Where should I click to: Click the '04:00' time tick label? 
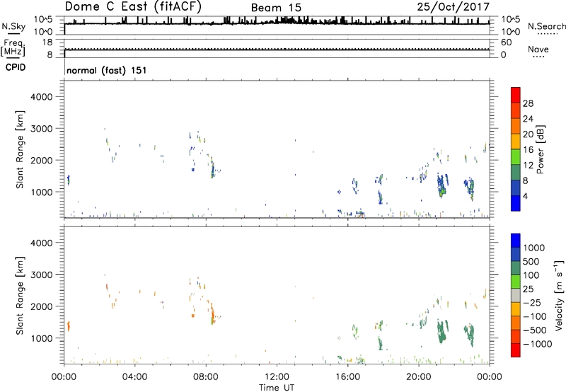pos(134,377)
